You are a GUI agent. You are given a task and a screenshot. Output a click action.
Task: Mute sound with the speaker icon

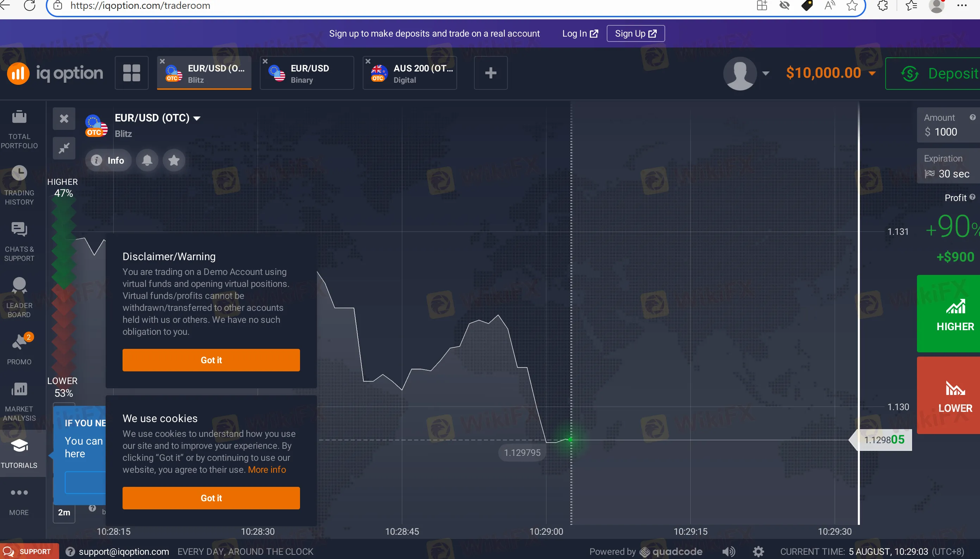pos(729,552)
